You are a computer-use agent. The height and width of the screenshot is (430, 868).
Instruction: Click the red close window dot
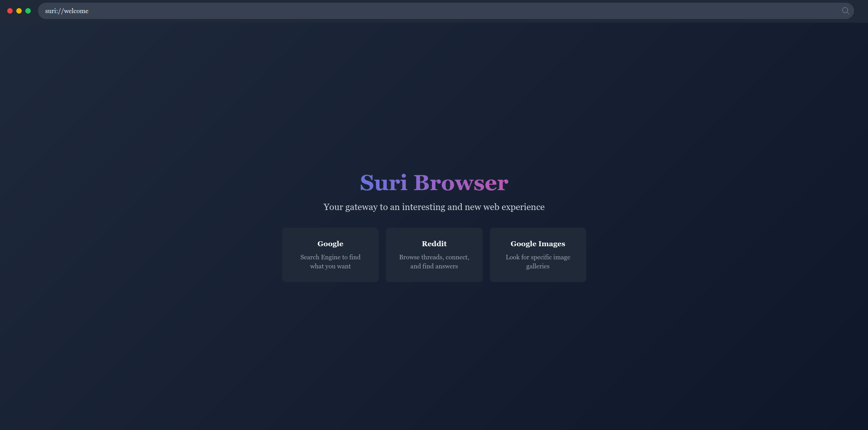pos(10,11)
